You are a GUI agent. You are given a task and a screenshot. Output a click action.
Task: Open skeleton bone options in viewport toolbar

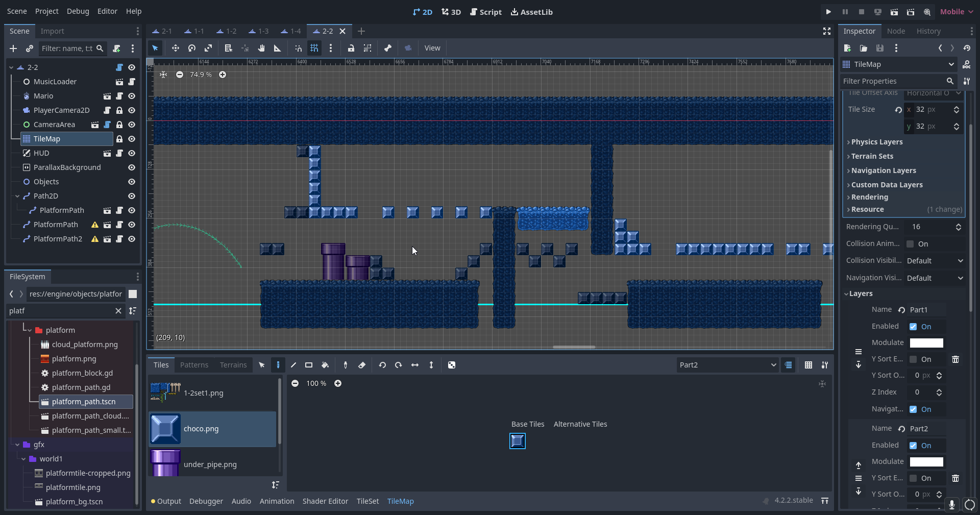click(388, 48)
